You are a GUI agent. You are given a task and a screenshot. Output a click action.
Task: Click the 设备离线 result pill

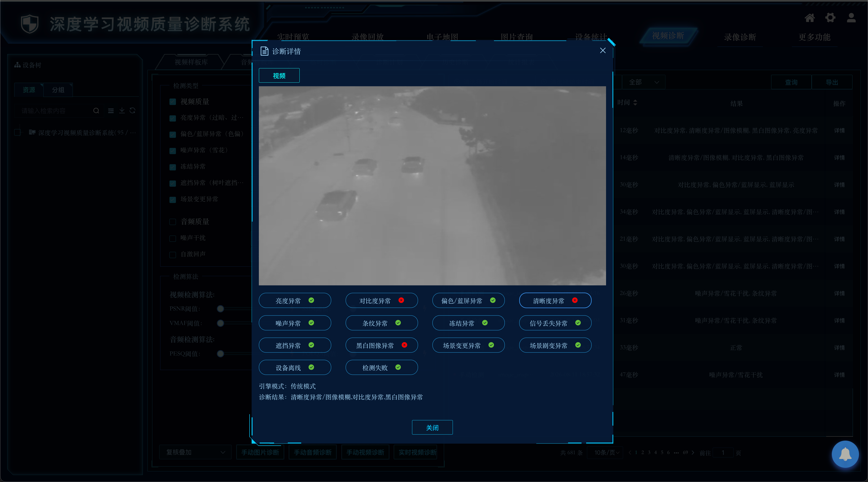point(295,368)
